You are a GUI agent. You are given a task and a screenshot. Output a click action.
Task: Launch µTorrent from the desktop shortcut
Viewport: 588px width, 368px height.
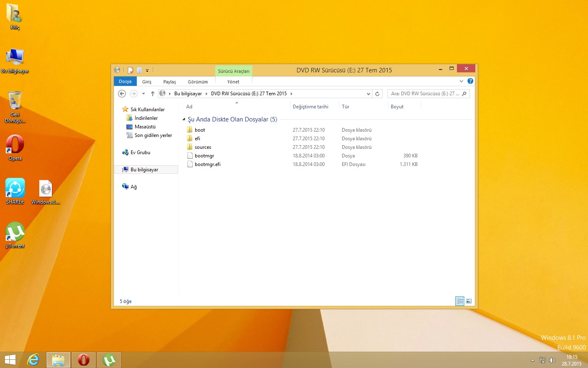coord(15,235)
